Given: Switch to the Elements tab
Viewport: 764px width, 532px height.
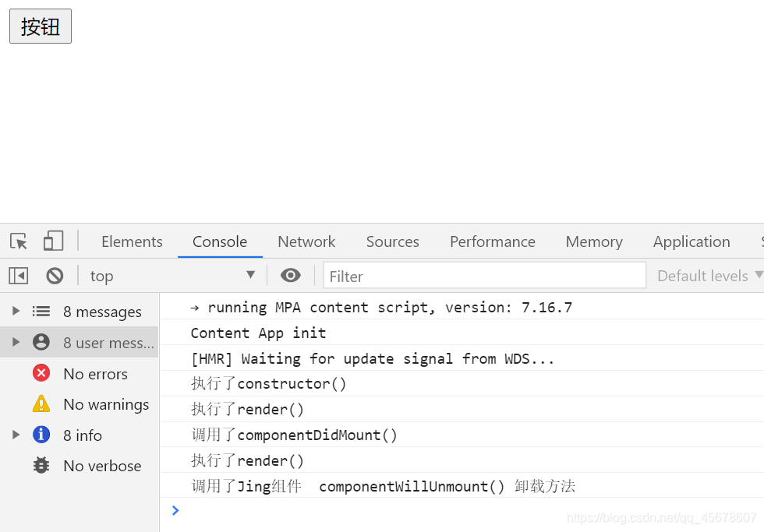Looking at the screenshot, I should click(x=132, y=241).
